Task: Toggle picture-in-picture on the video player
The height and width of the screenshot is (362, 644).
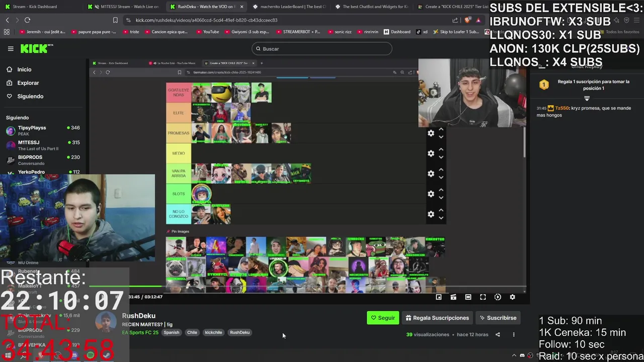Action: (x=439, y=297)
